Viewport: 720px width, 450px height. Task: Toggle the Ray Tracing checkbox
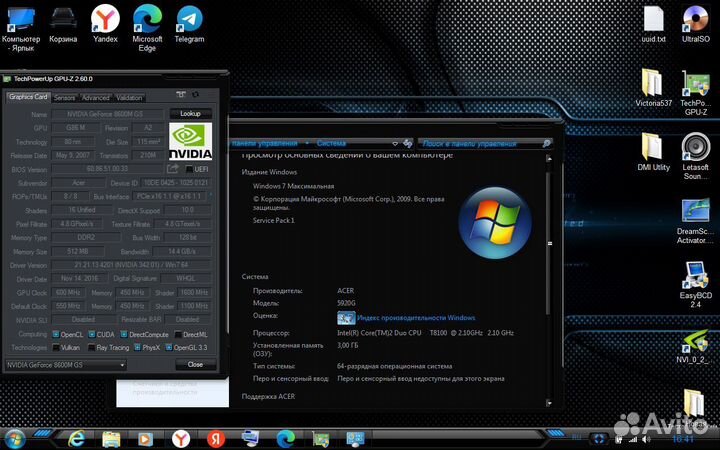[92, 348]
